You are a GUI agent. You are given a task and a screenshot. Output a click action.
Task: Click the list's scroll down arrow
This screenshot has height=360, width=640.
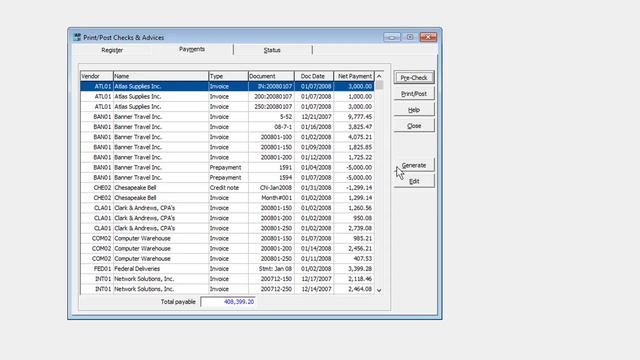coord(379,290)
